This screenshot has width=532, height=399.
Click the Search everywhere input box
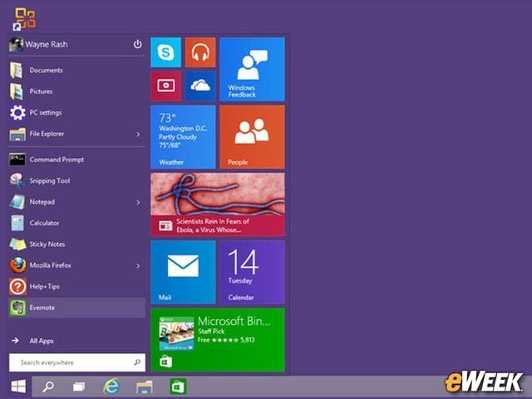pos(77,362)
